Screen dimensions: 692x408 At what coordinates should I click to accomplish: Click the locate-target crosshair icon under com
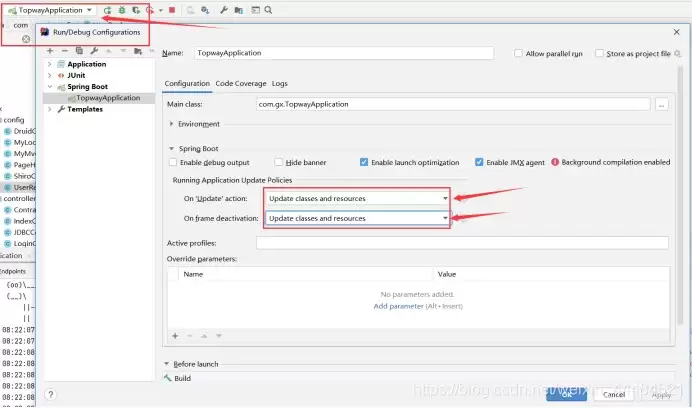pyautogui.click(x=26, y=39)
